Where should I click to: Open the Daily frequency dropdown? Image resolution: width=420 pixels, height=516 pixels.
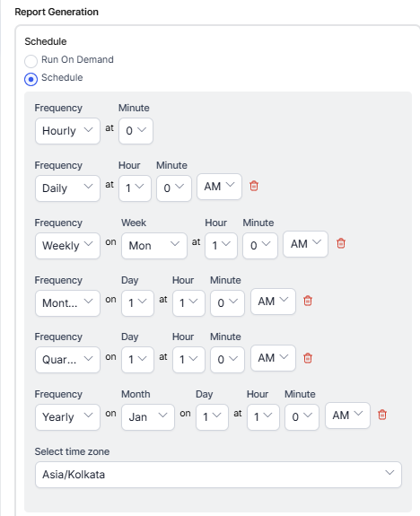67,188
